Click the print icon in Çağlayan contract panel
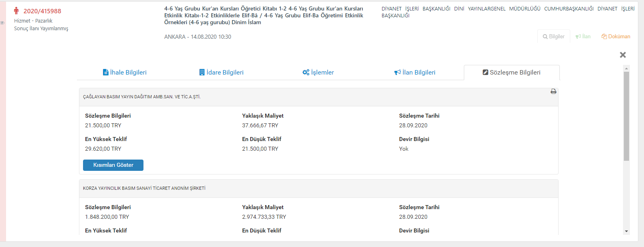Screen dimensions: 644x247 point(553,91)
